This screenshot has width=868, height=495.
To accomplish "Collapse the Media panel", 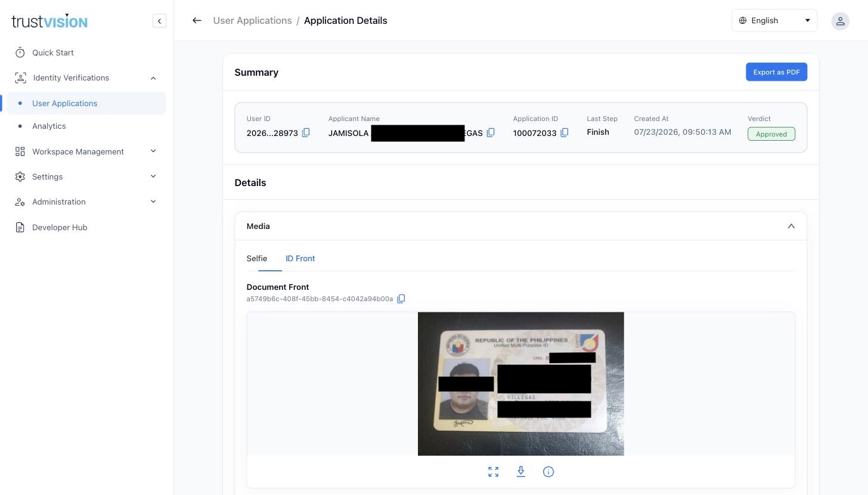I will 791,226.
